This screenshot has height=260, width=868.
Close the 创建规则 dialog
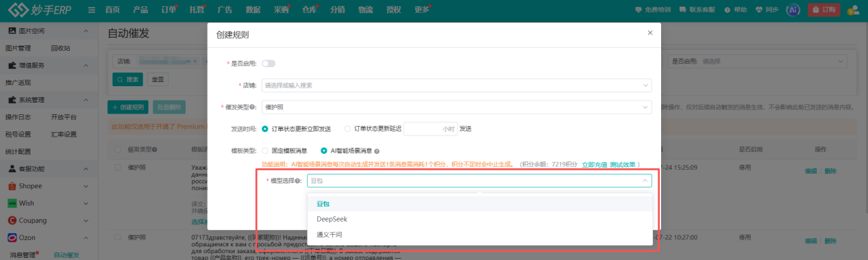click(x=649, y=32)
